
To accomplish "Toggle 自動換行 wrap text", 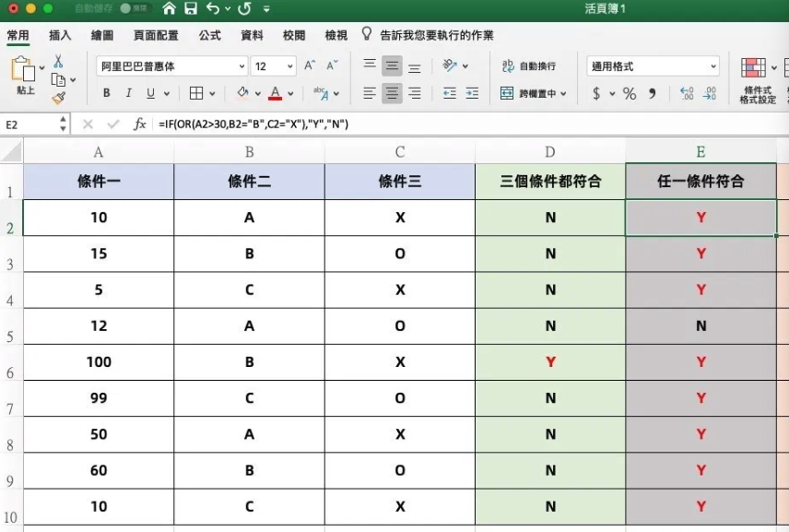I will [x=529, y=66].
